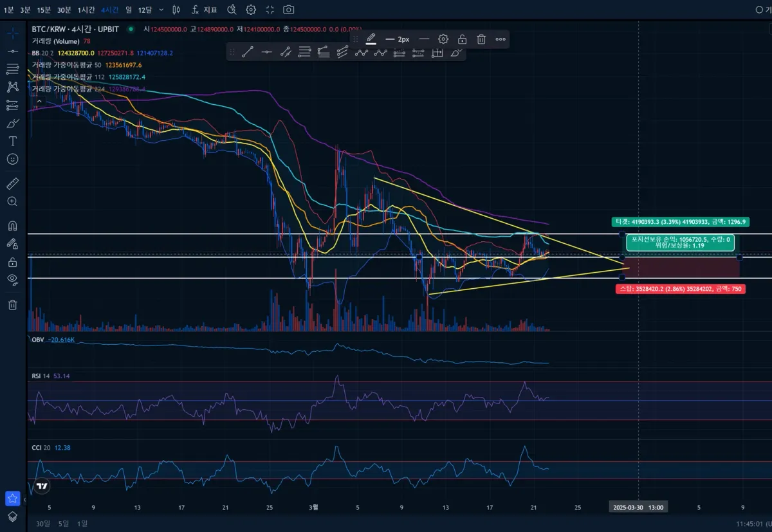Toggle lock all drawing tools in sidebar
The height and width of the screenshot is (532, 772).
(x=12, y=262)
